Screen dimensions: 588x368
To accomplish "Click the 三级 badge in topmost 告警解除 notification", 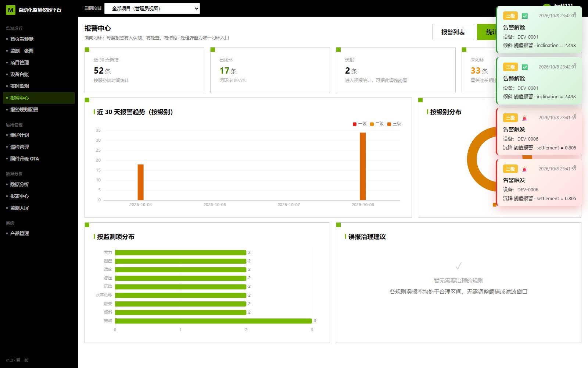I will (x=510, y=16).
